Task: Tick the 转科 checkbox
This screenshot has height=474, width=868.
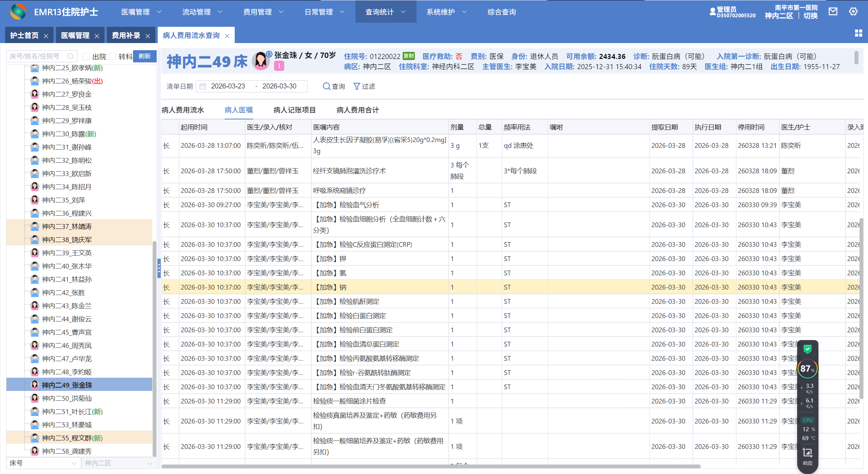Action: (x=113, y=56)
